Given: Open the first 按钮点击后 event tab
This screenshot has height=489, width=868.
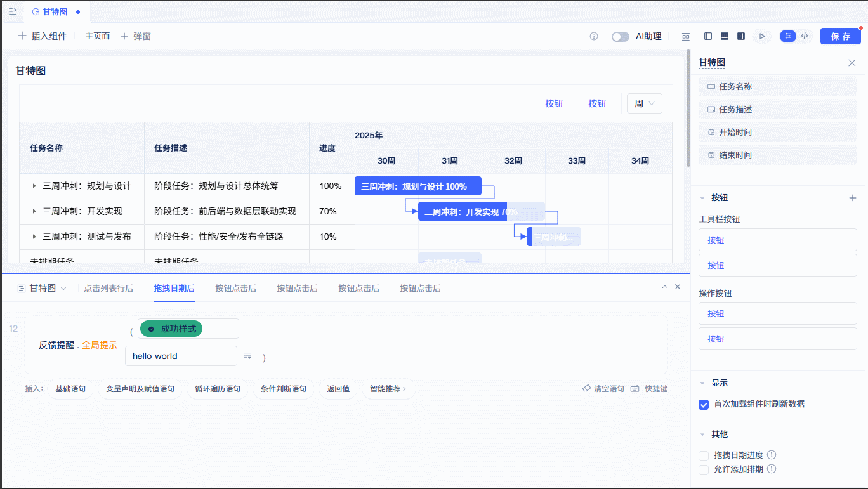Looking at the screenshot, I should tap(235, 288).
